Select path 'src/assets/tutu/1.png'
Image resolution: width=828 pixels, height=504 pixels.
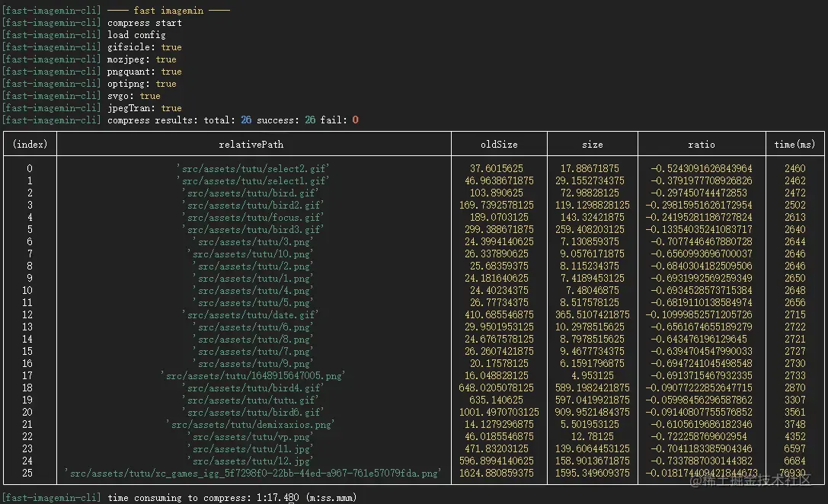(253, 278)
